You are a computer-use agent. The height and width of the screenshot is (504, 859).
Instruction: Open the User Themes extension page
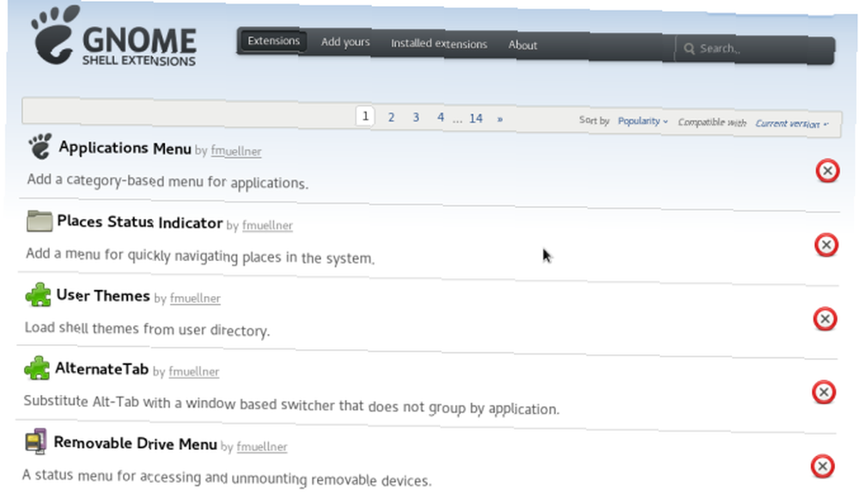[x=103, y=296]
